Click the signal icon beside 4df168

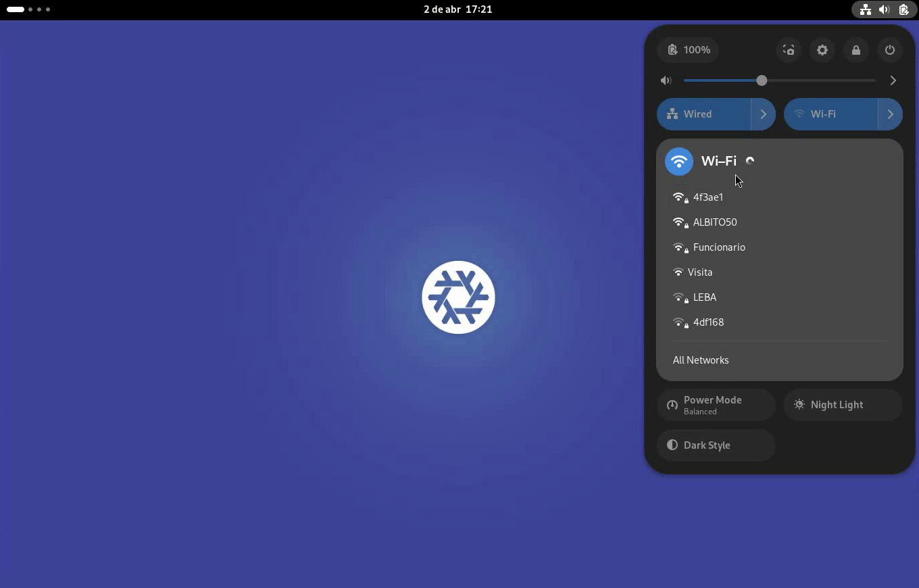click(x=679, y=322)
